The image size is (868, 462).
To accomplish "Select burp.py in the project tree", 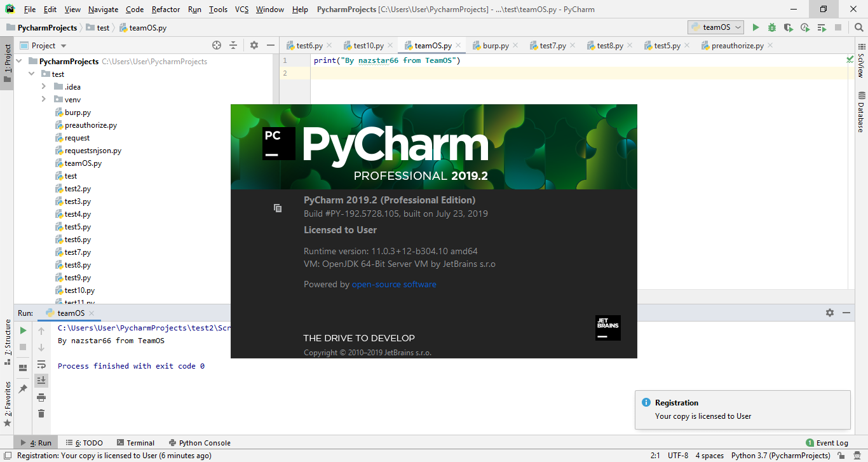I will coord(78,112).
